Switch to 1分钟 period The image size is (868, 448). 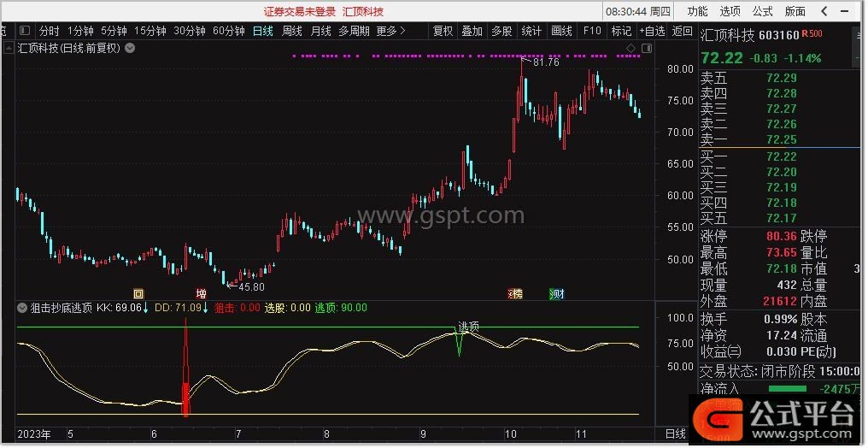pyautogui.click(x=80, y=31)
